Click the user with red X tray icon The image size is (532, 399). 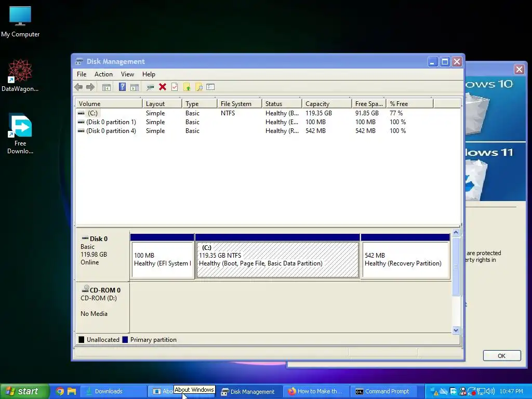pos(462,391)
